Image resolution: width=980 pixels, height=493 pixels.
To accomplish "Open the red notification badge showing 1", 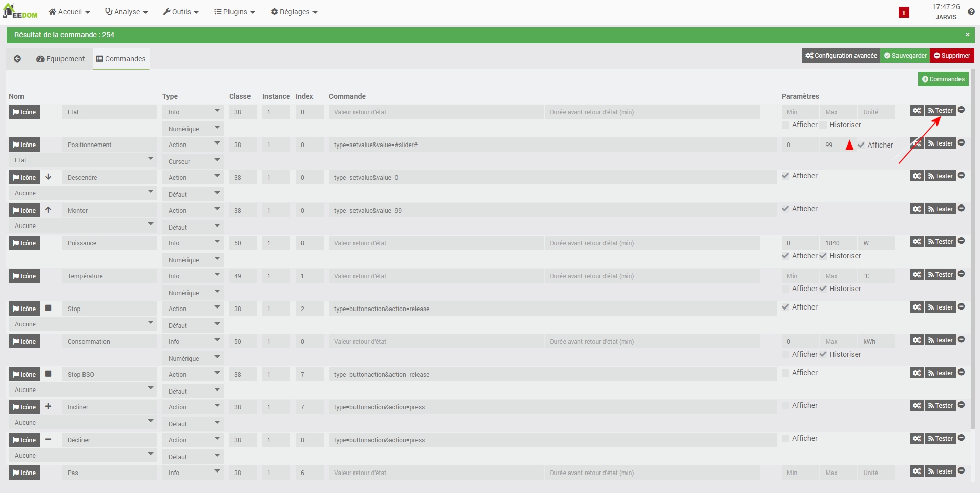I will pyautogui.click(x=904, y=12).
